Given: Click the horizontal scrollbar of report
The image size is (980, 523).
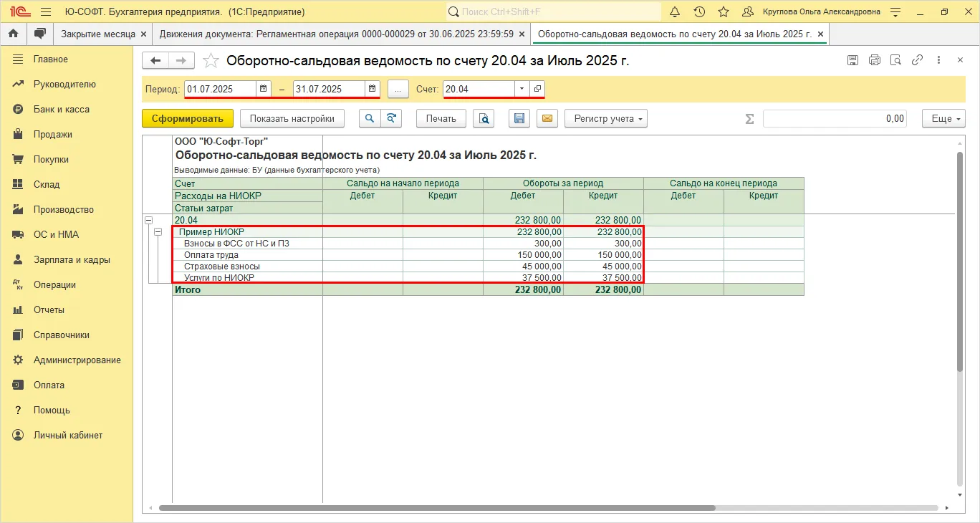Looking at the screenshot, I should click(x=437, y=508).
